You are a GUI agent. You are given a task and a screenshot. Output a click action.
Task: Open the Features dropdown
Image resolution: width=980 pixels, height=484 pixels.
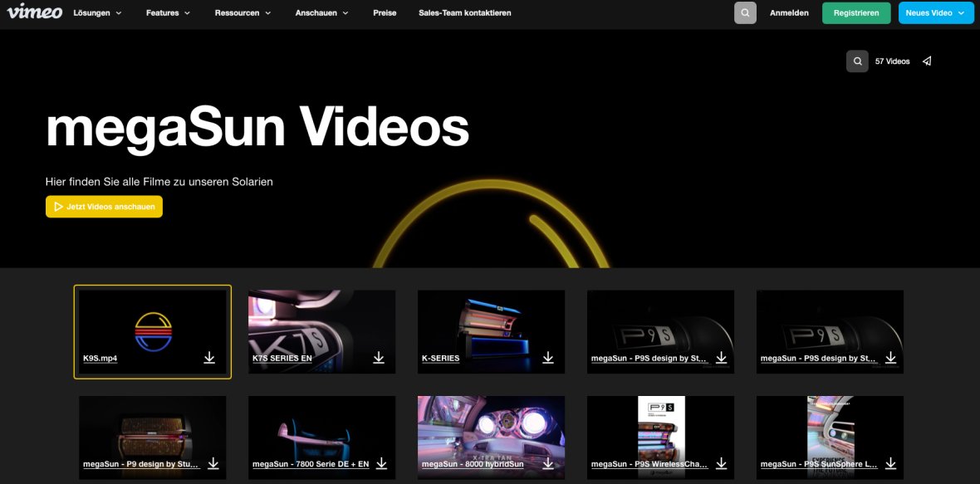point(168,12)
